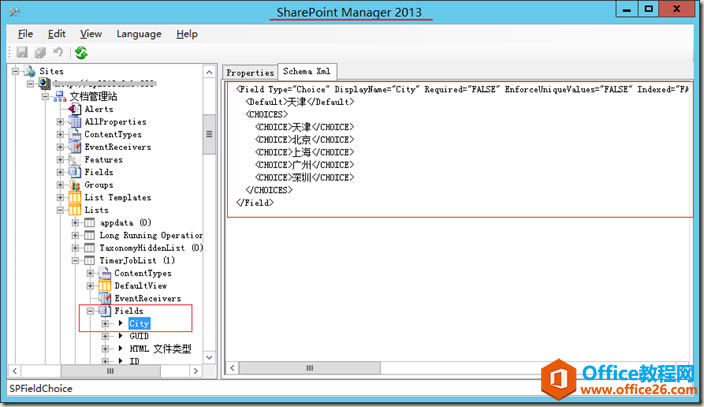Click the Features node icon
The image size is (704, 407).
pyautogui.click(x=75, y=159)
